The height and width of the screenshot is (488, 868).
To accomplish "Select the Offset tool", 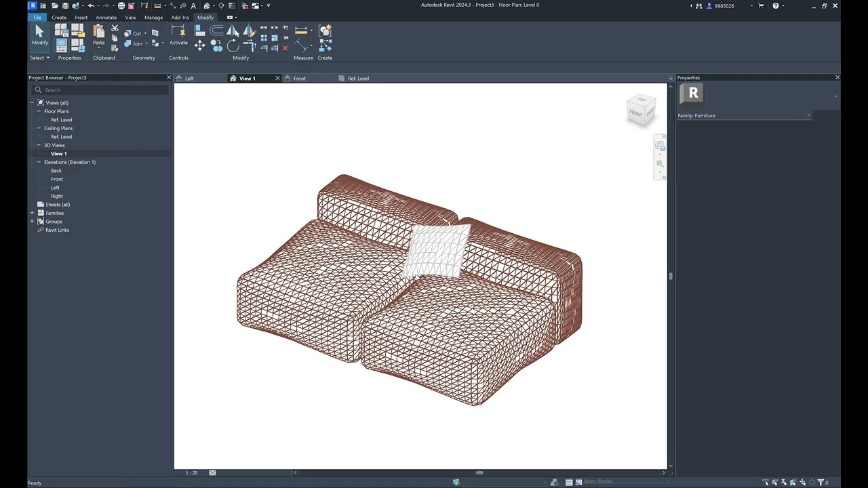I will tap(216, 30).
